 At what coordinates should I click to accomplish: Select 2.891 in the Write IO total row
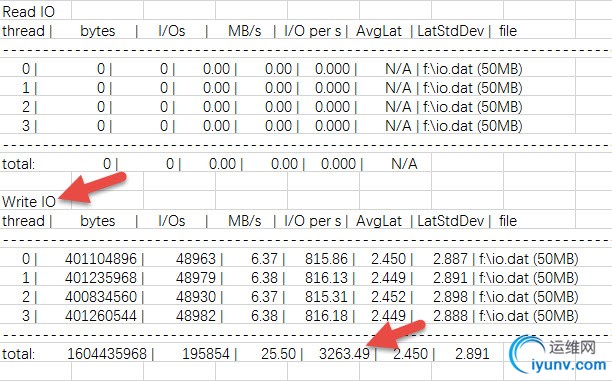point(472,354)
